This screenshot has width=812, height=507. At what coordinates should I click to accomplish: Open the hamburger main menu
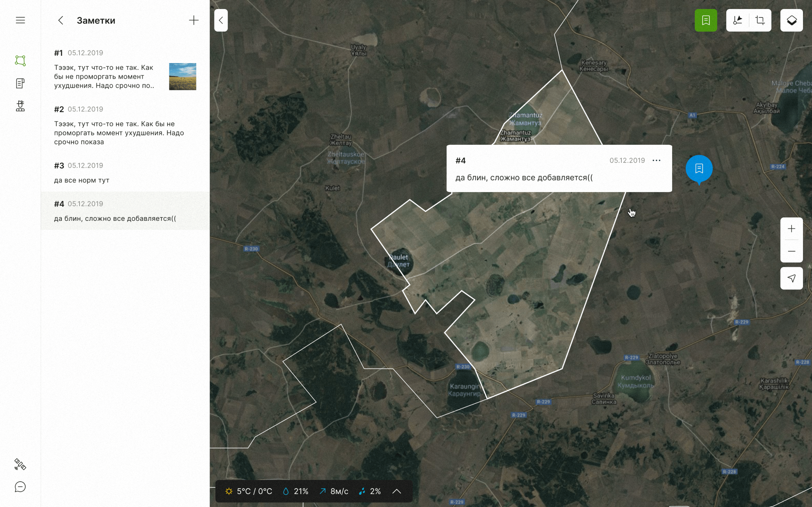20,20
